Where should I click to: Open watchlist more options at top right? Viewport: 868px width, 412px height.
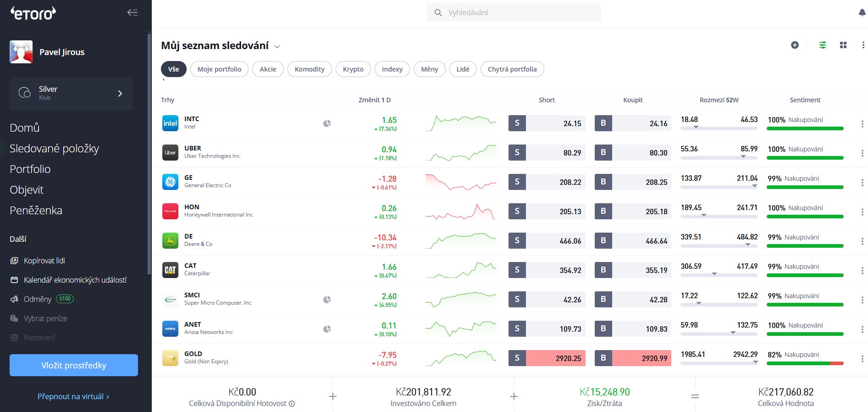pyautogui.click(x=863, y=45)
